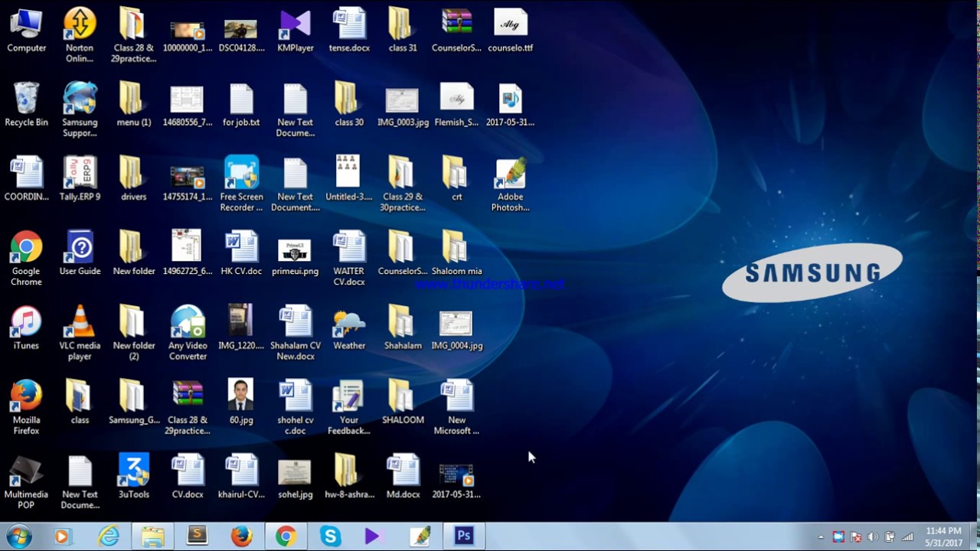Select the counselo.ttf font file
This screenshot has height=551, width=980.
[x=511, y=31]
